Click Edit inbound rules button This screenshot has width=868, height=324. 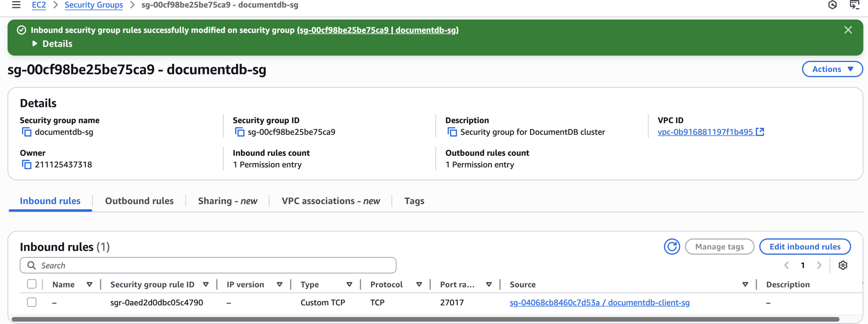805,247
